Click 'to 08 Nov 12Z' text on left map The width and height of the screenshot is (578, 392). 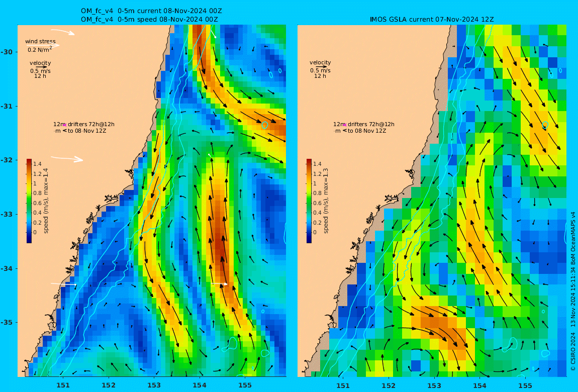pyautogui.click(x=87, y=131)
